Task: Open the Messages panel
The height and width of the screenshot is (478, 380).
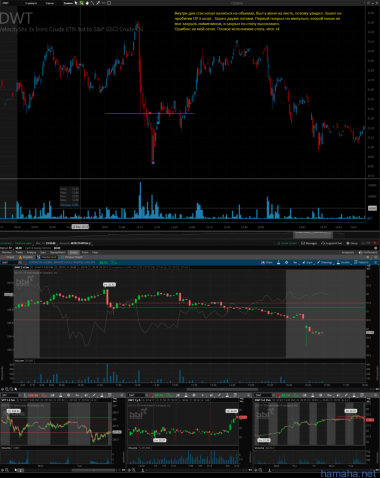Action: (x=309, y=243)
